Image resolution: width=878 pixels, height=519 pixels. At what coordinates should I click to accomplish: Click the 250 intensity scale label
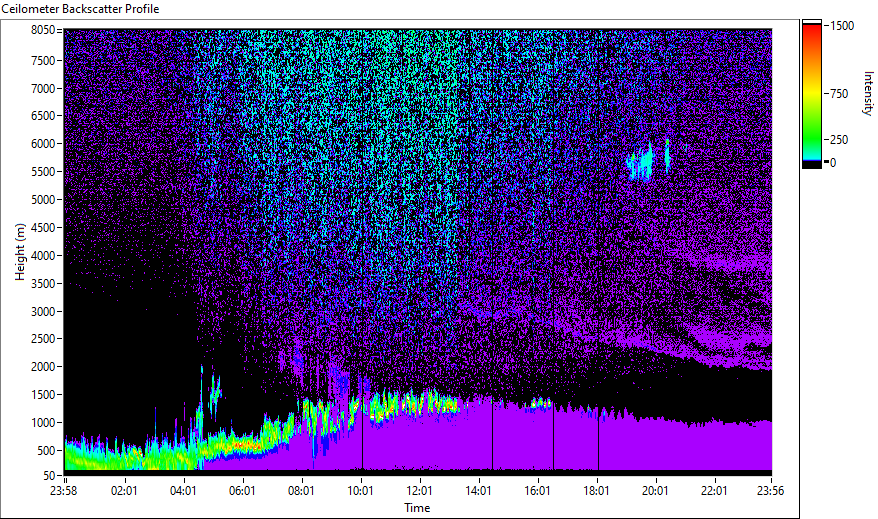click(839, 140)
